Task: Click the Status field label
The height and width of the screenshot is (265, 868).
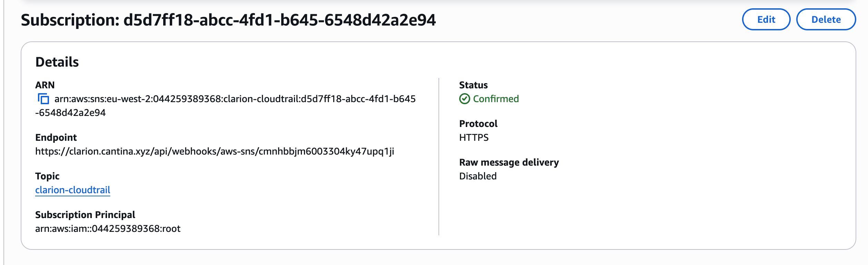Action: point(473,85)
